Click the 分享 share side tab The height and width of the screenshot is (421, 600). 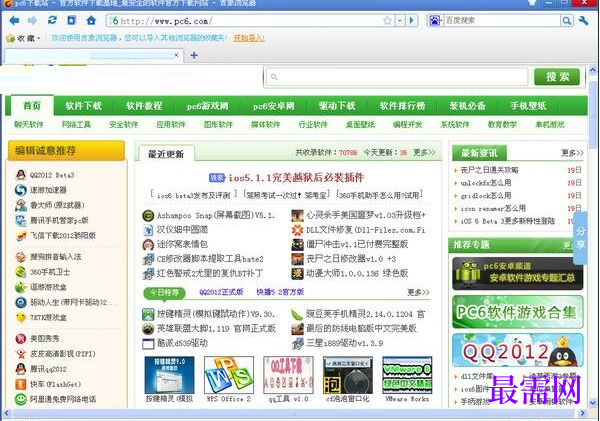581,238
